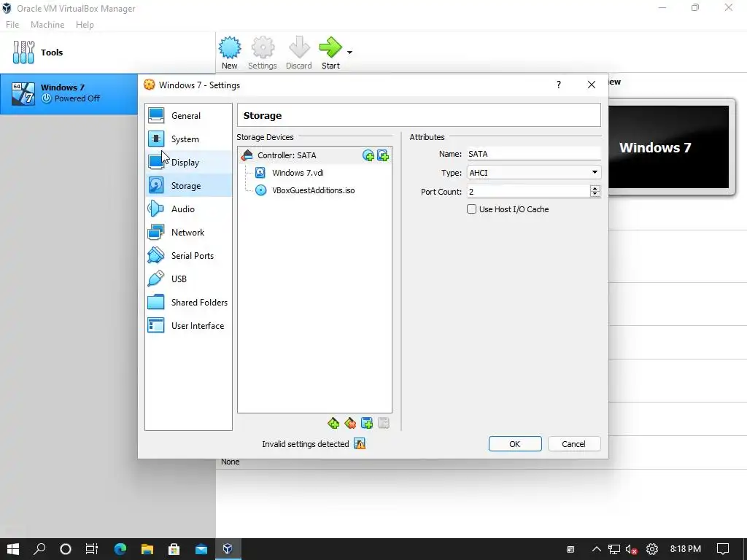Screen dimensions: 747x560
Task: Increase Port Count with up arrow
Action: pyautogui.click(x=595, y=188)
